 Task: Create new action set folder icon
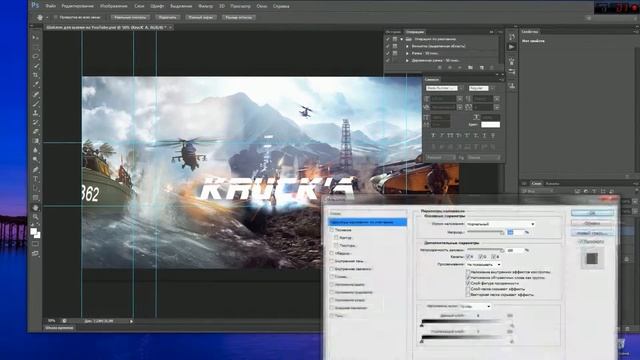[470, 67]
